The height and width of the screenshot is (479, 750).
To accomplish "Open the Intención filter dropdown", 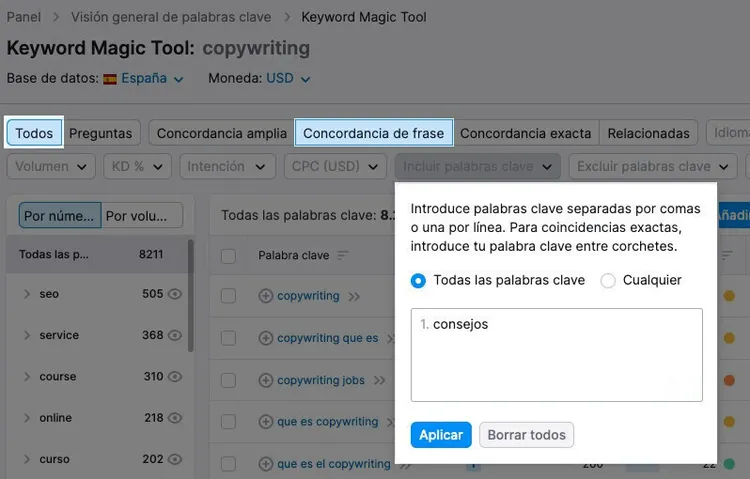I will point(227,167).
